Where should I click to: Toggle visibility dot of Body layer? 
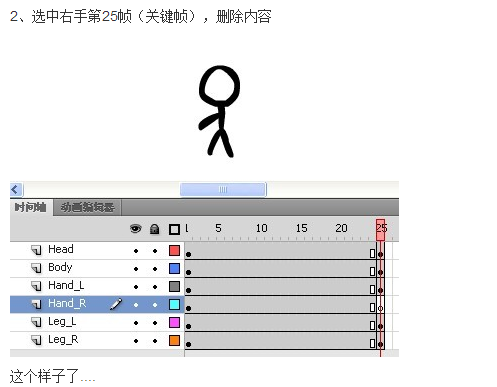pyautogui.click(x=136, y=269)
